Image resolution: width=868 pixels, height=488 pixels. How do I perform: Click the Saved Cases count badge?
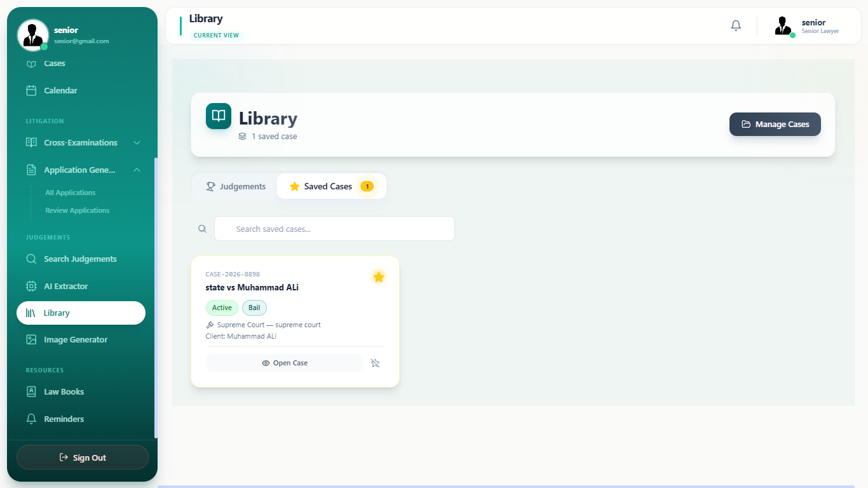coord(367,186)
